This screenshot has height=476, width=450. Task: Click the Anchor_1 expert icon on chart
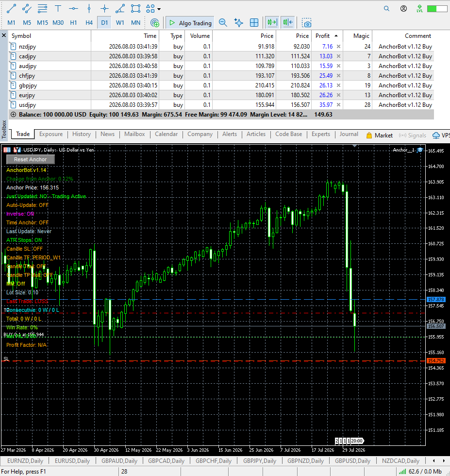coord(420,150)
